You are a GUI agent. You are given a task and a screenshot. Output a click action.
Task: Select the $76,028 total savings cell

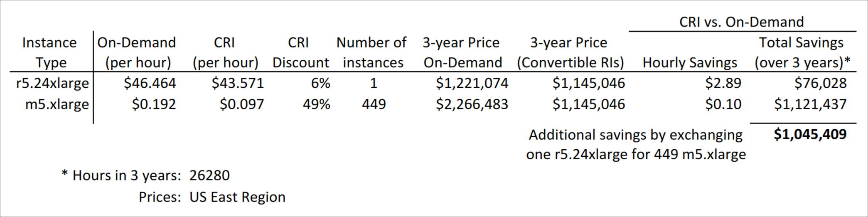click(x=820, y=83)
